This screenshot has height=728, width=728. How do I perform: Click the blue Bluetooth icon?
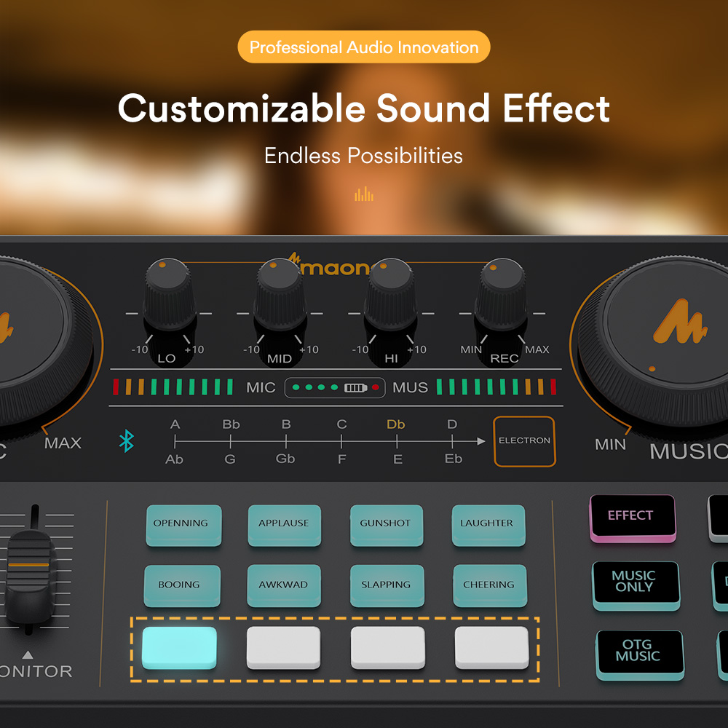click(x=126, y=440)
